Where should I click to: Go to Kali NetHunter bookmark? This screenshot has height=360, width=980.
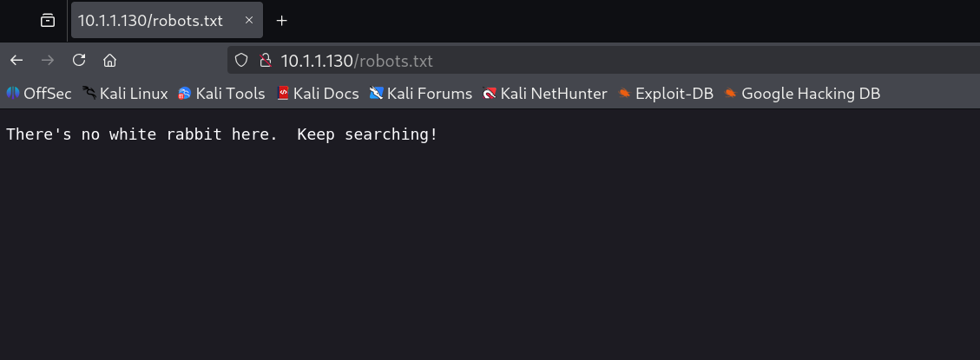[545, 94]
